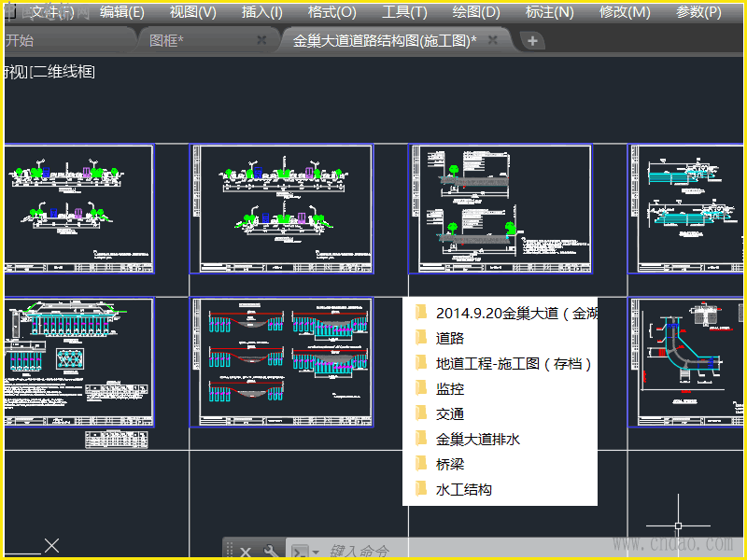Close the command line with X icon
Viewport: 747px width, 560px height.
coord(246,553)
